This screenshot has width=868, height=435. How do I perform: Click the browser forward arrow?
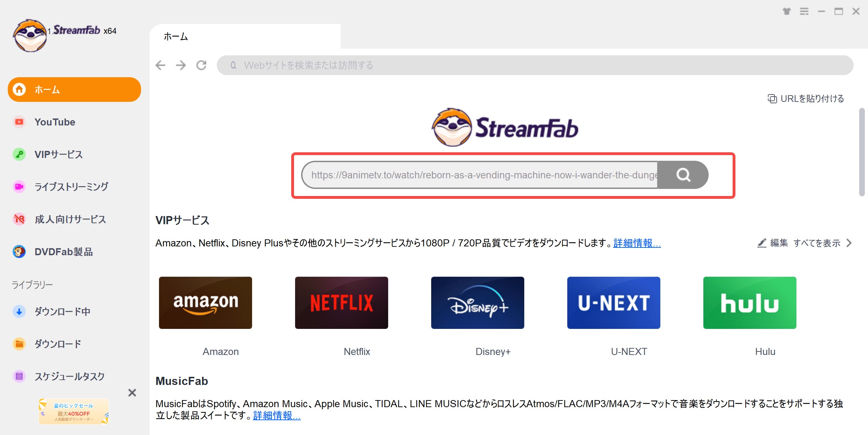(181, 65)
